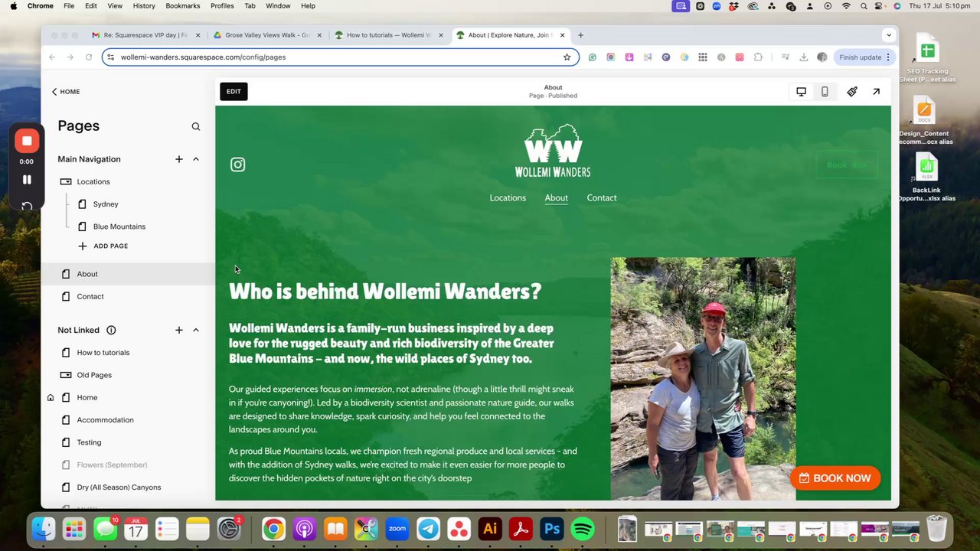Switch to How to tutorials browser tab
Image resolution: width=980 pixels, height=551 pixels.
pyautogui.click(x=389, y=35)
